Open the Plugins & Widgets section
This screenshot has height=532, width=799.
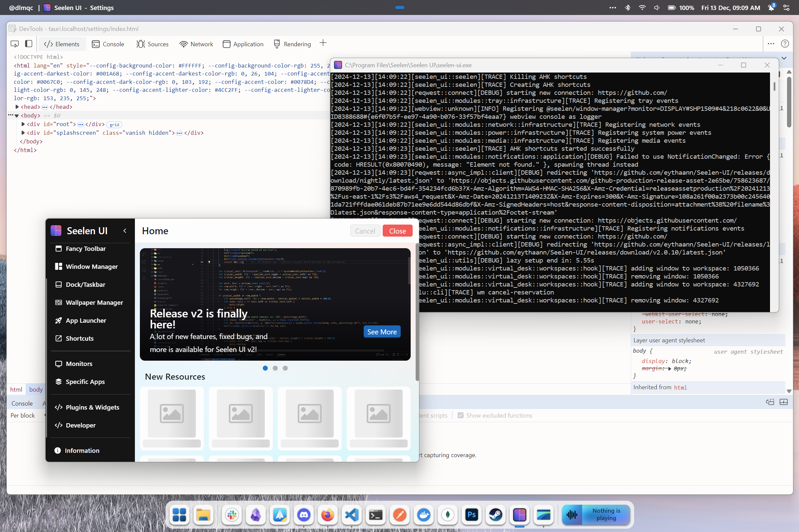tap(92, 407)
